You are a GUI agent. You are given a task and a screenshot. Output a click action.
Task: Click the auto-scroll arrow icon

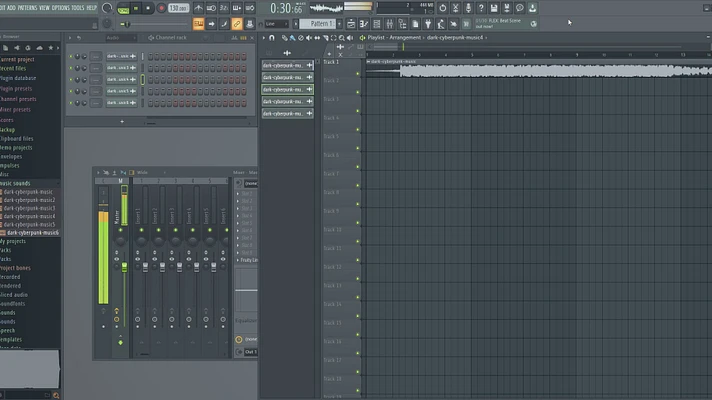click(211, 24)
